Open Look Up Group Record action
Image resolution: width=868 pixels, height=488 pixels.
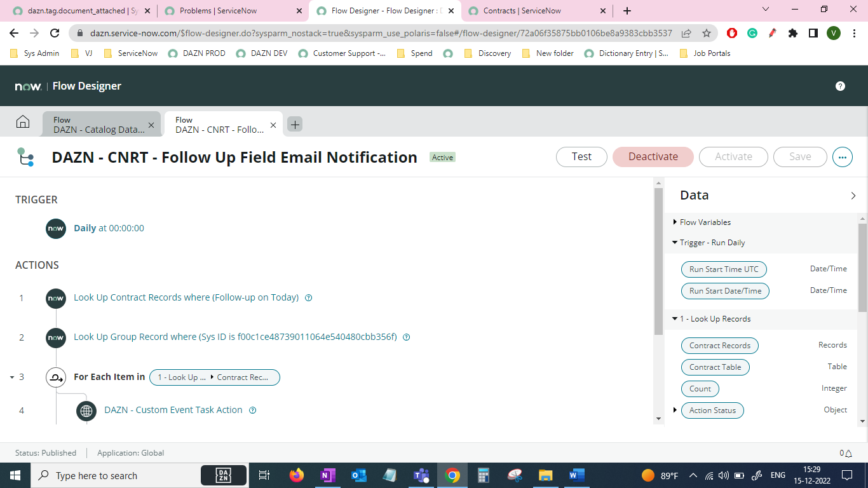235,337
